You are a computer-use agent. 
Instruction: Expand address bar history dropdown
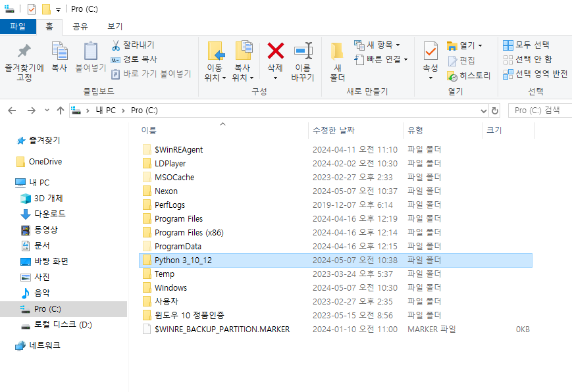coord(484,110)
